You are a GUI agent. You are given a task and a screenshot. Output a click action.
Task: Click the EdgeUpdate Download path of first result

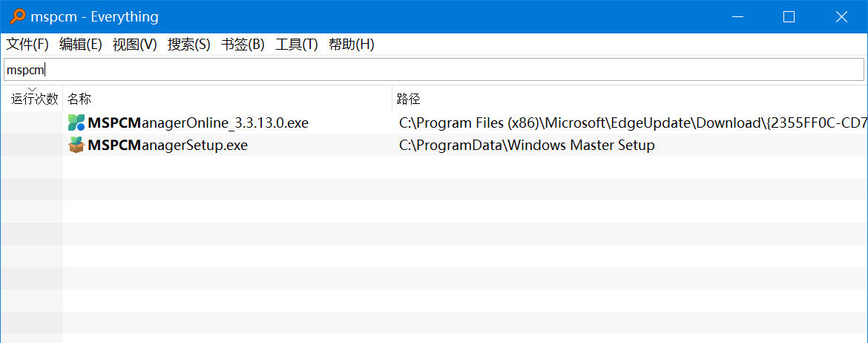[631, 122]
